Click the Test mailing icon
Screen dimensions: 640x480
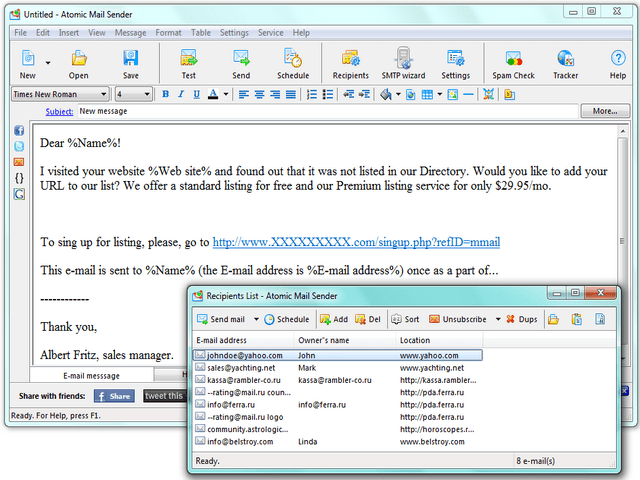coord(188,63)
